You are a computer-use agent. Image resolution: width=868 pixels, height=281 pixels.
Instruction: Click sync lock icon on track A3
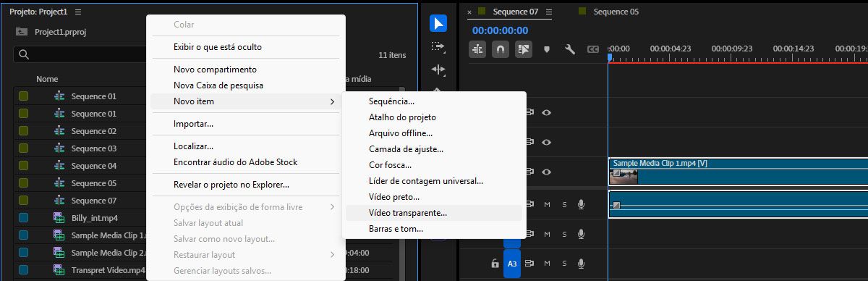tap(529, 264)
